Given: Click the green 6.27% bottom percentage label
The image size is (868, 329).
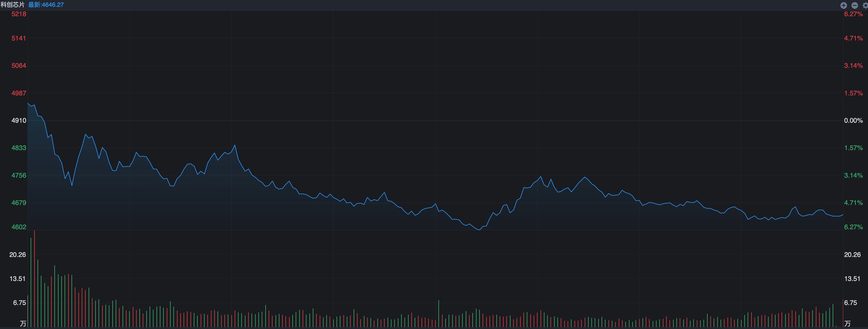Looking at the screenshot, I should click(854, 227).
